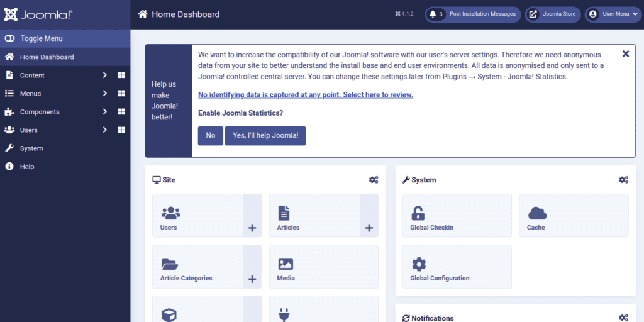644x322 pixels.
Task: Click "Yes, I'll help Joomla!" button
Action: pos(265,135)
